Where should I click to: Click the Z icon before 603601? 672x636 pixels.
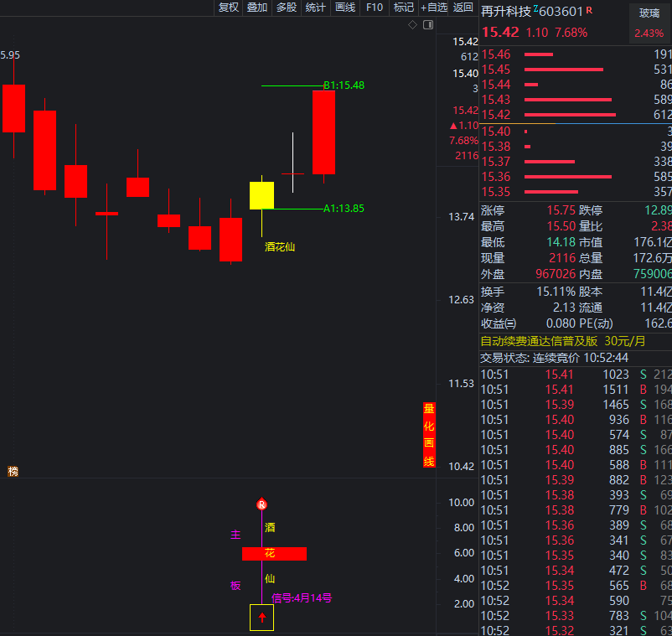[x=536, y=9]
